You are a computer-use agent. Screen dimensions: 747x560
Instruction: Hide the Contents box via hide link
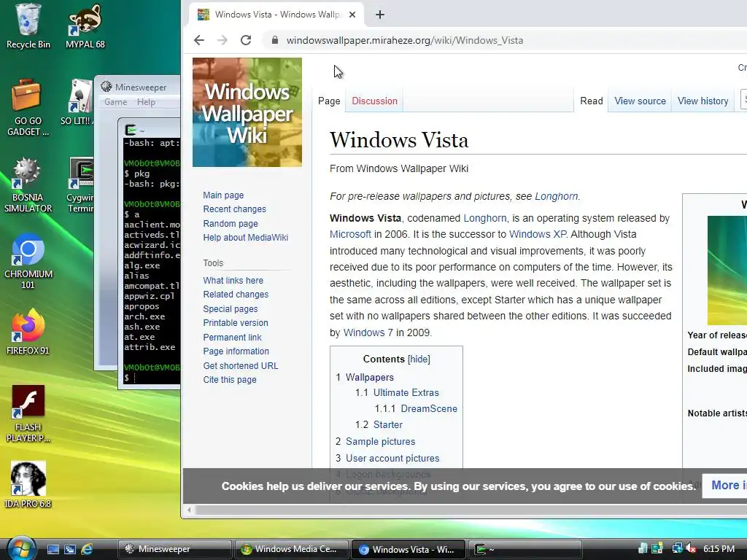click(419, 359)
